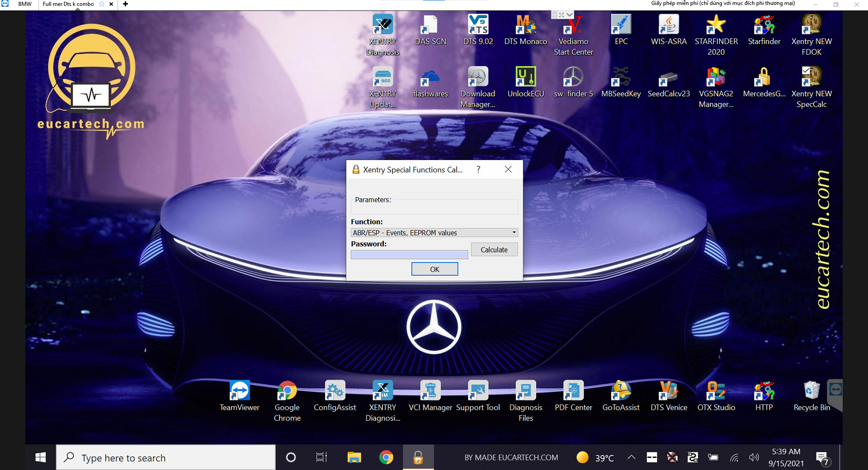
Task: Open Diagnosis Files desktop icon
Action: tap(525, 401)
